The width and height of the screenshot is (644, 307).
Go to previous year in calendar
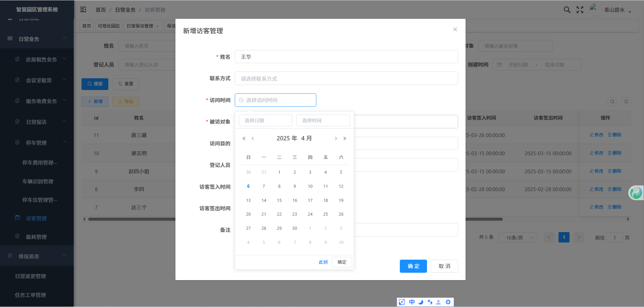pos(244,138)
